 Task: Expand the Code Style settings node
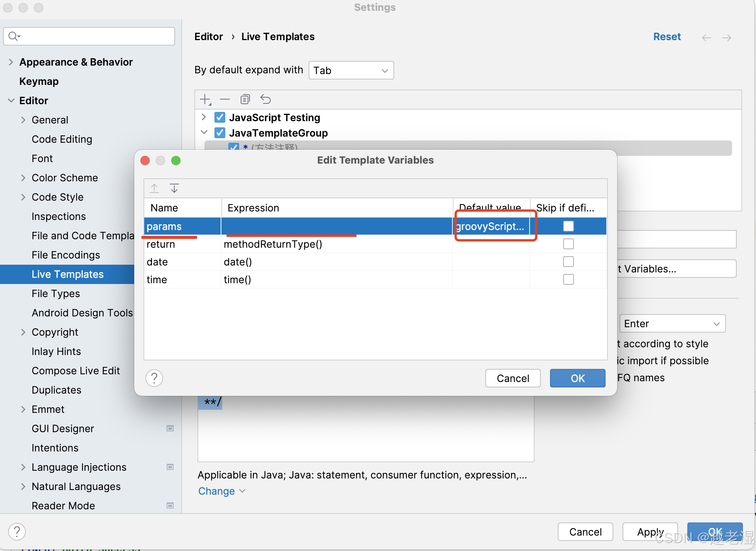tap(23, 197)
